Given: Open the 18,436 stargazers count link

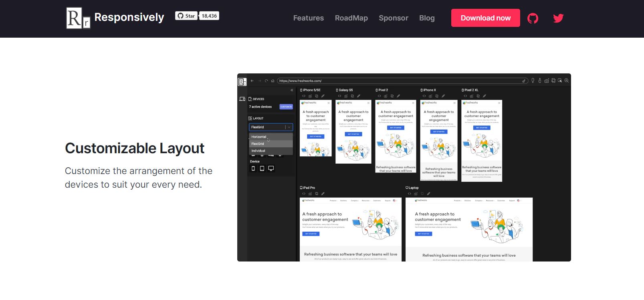Looking at the screenshot, I should pos(209,16).
